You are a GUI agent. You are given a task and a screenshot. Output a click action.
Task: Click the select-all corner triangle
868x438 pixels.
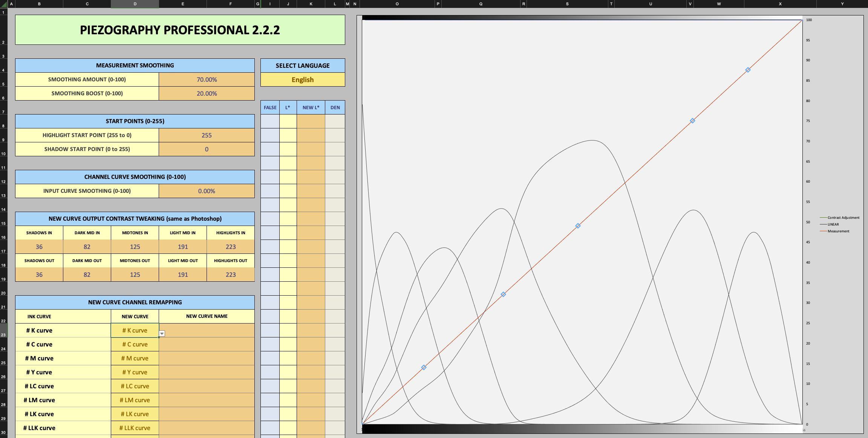(3, 4)
